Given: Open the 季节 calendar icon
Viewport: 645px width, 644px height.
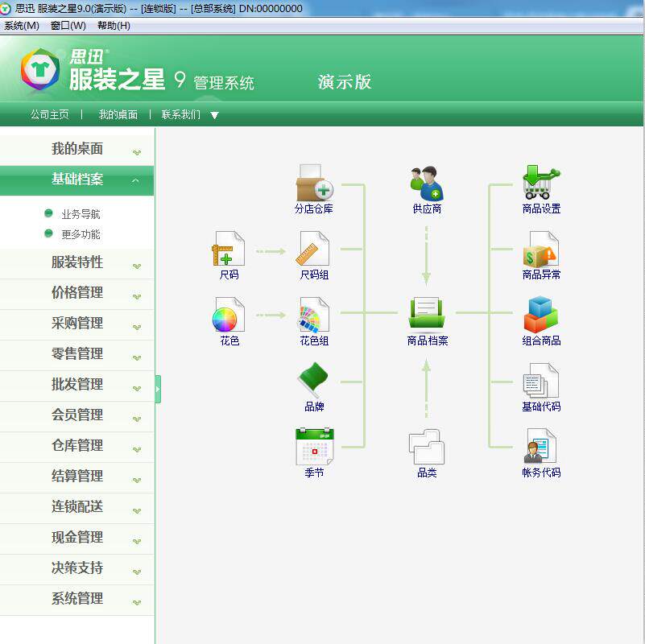Looking at the screenshot, I should coord(315,446).
